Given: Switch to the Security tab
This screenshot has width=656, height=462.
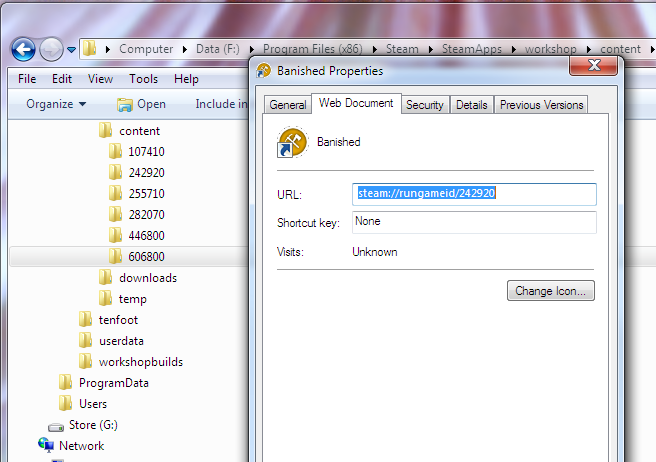Looking at the screenshot, I should pos(425,105).
